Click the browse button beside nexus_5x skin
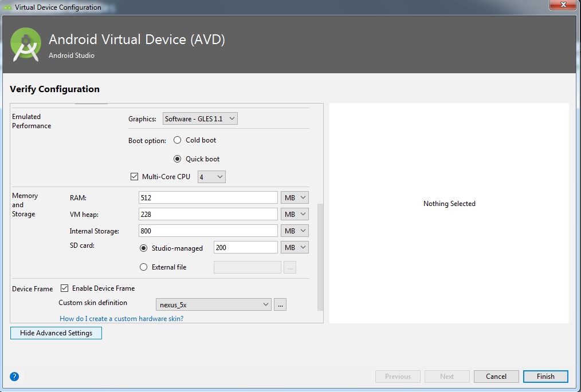This screenshot has width=581, height=392. [x=280, y=305]
